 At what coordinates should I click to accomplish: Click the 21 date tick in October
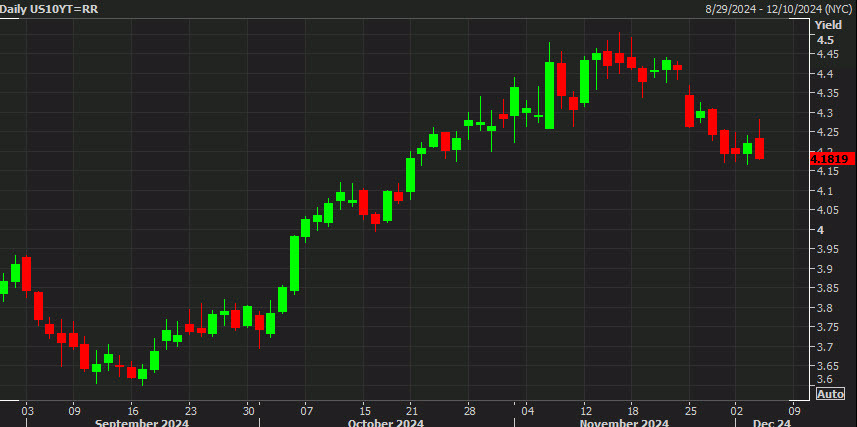tap(411, 410)
